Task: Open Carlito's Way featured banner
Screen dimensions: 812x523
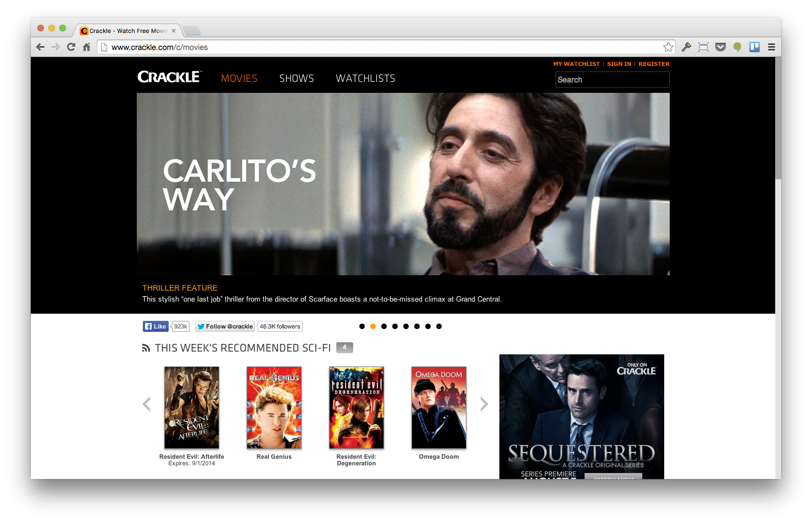Action: point(403,184)
